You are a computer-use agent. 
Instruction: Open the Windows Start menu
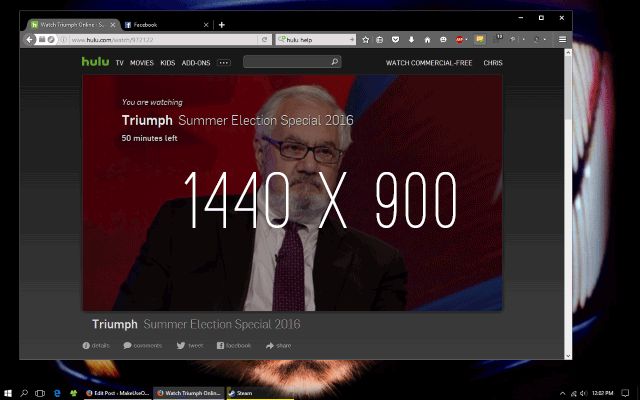coord(8,393)
